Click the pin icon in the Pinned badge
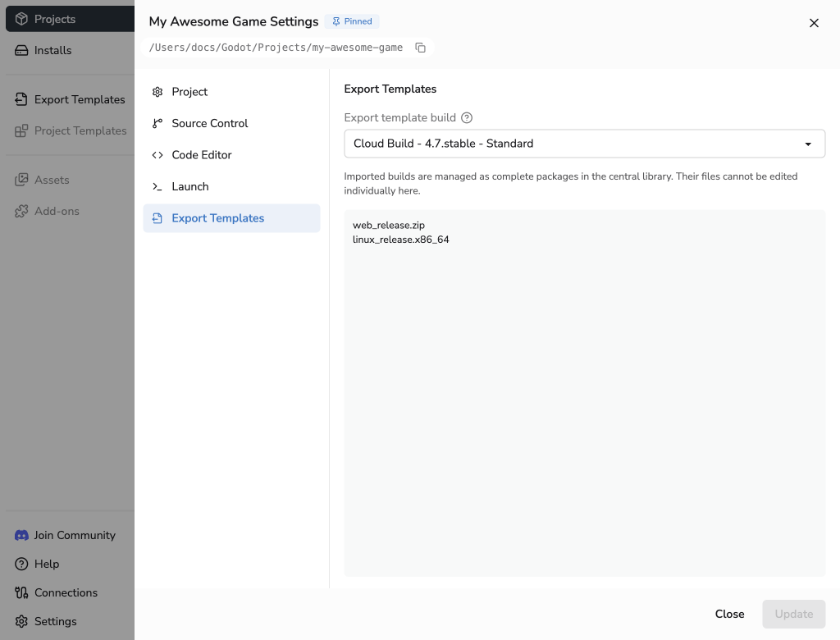 click(336, 21)
